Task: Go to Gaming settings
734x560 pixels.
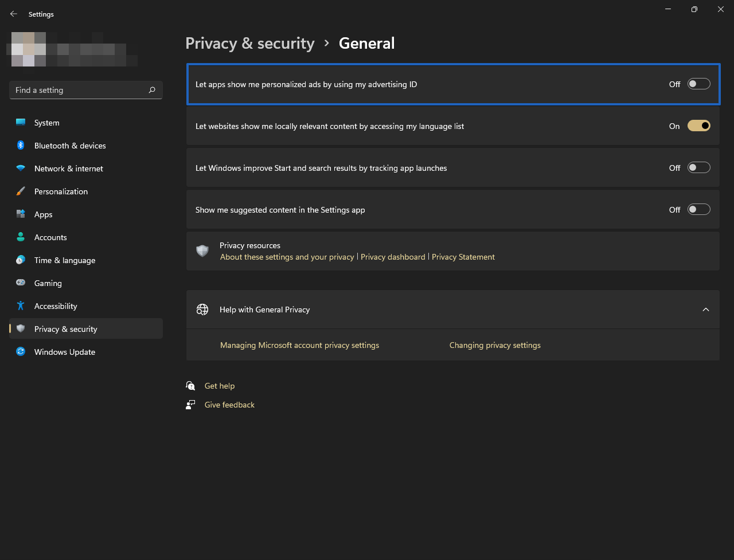Action: [x=86, y=283]
